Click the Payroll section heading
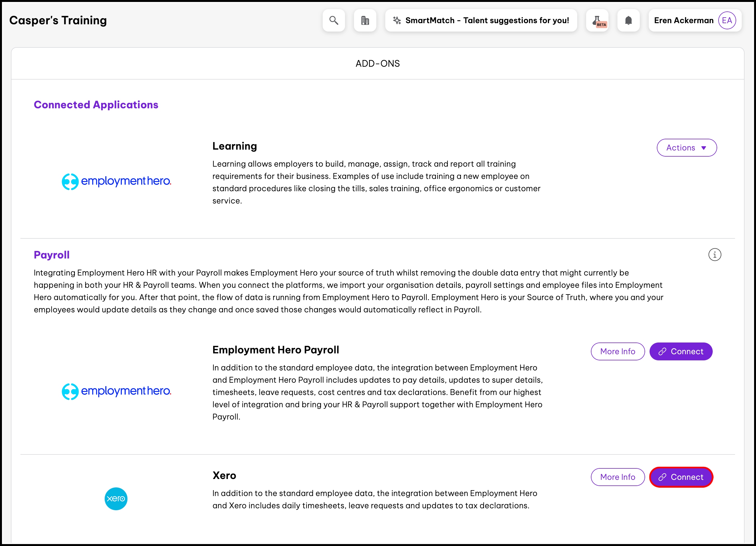 click(x=52, y=255)
